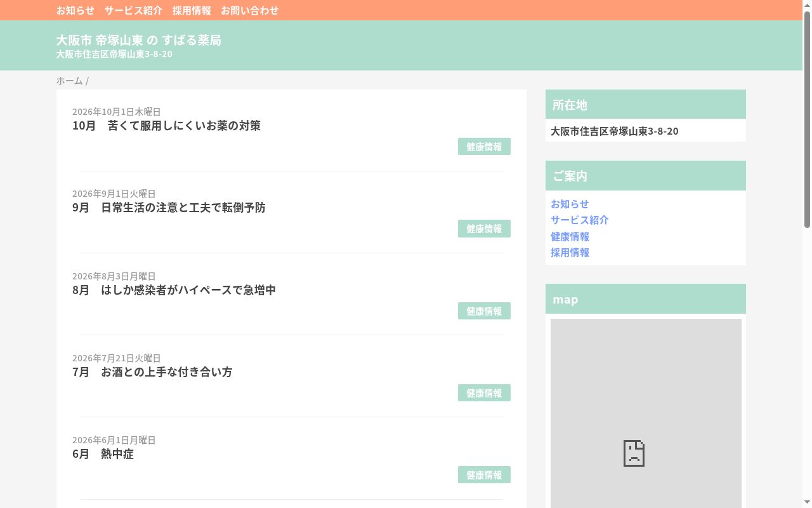Viewport: 812px width, 508px height.
Task: Click date text 2026年8月3日月曜日
Action: point(114,276)
